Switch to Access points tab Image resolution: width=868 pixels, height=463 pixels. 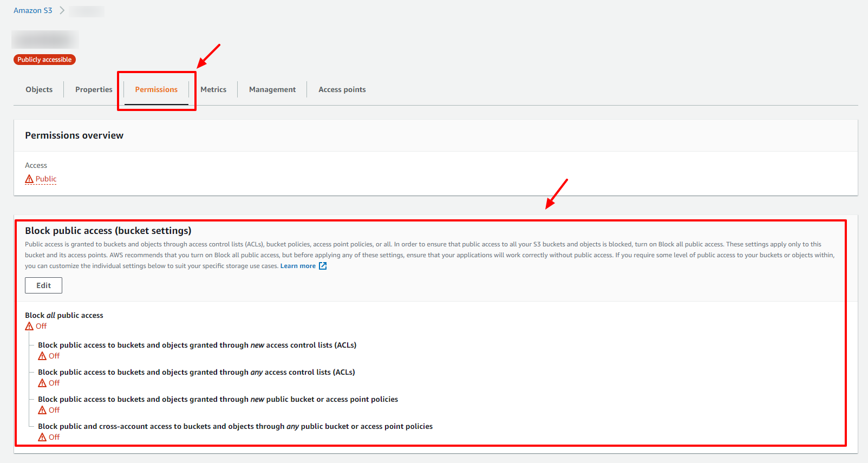point(342,89)
